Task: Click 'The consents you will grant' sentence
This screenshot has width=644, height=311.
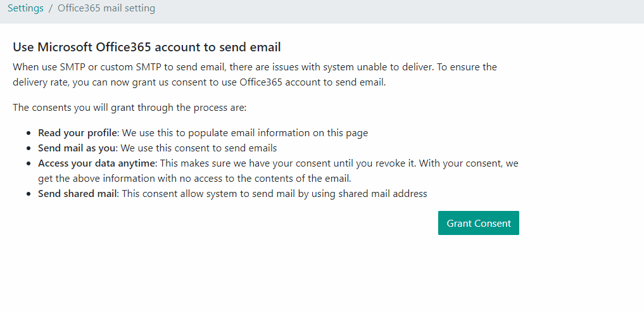Action: tap(129, 108)
